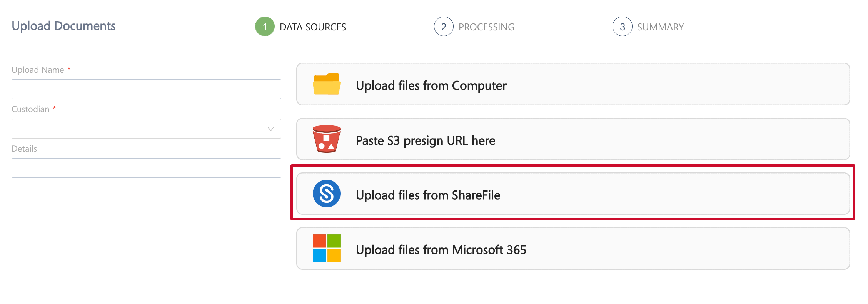Click the Microsoft 365 logo icon

point(326,248)
